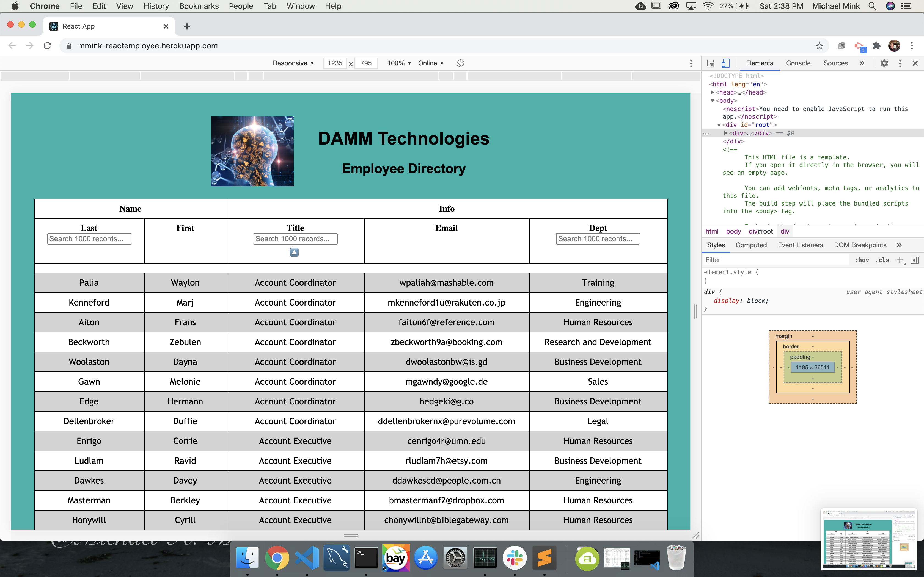The width and height of the screenshot is (924, 577).
Task: Open the 100% zoom dropdown
Action: (399, 63)
